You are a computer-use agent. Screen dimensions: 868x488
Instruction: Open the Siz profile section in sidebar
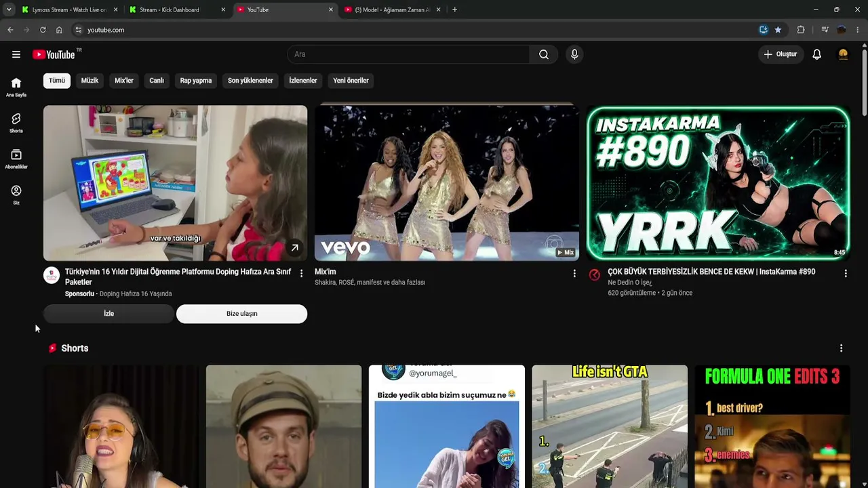click(16, 195)
